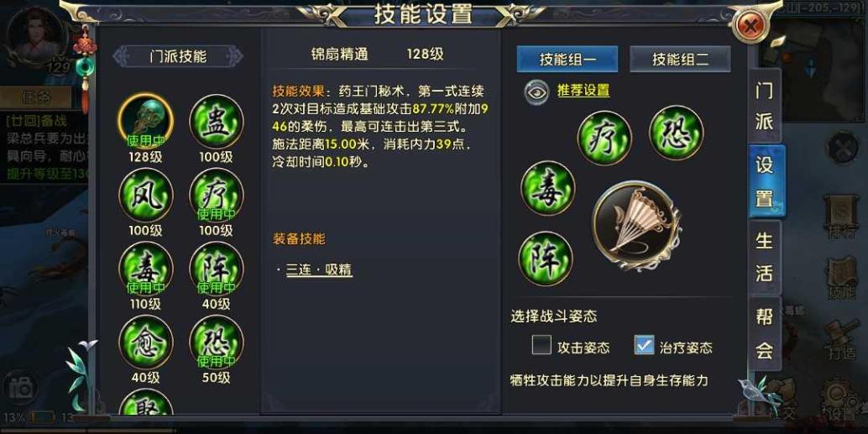Toggle the eye icon beside 推荐设置
The image size is (868, 434).
536,92
